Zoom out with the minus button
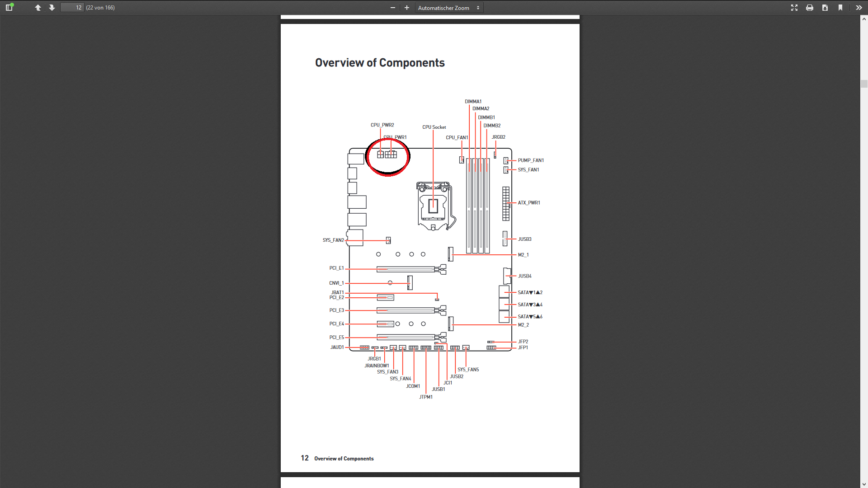The image size is (868, 488). coord(392,8)
